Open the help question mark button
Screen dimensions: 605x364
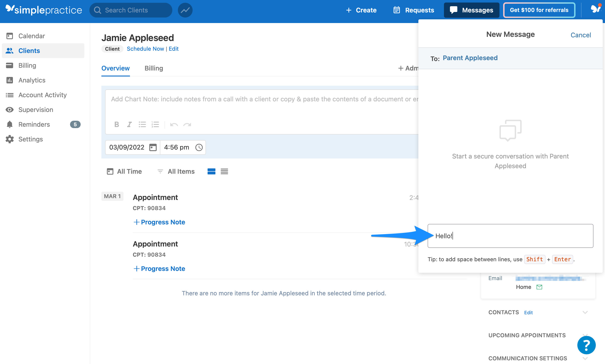pos(586,345)
